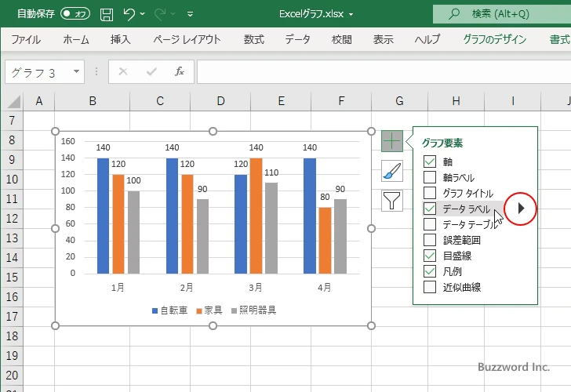Click the Chart Styles paintbrush button
Viewport: 571px width, 392px height.
pos(392,171)
